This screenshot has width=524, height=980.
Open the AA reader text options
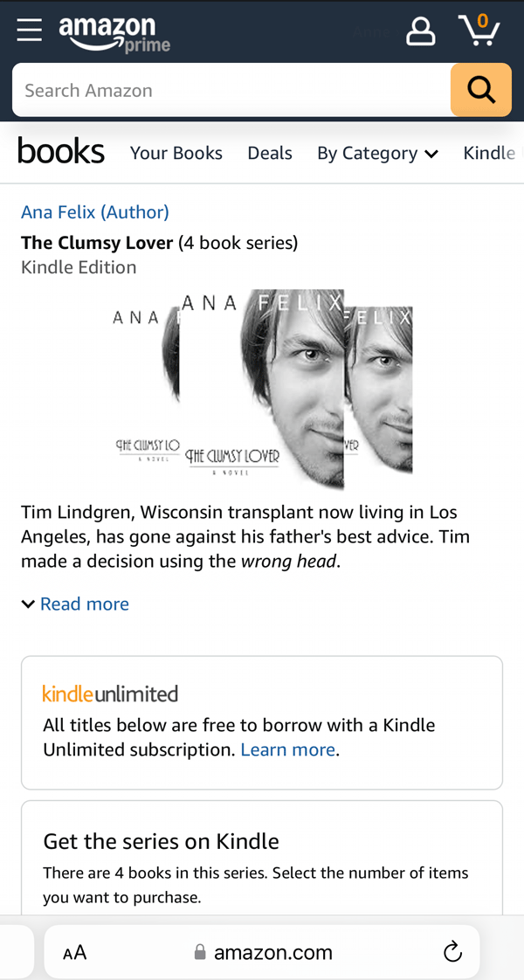point(74,953)
